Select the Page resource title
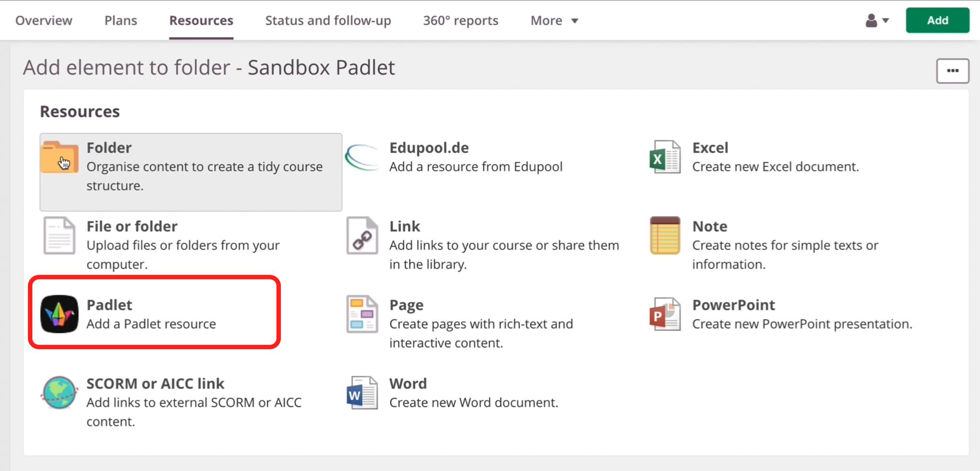This screenshot has height=471, width=980. (x=406, y=305)
